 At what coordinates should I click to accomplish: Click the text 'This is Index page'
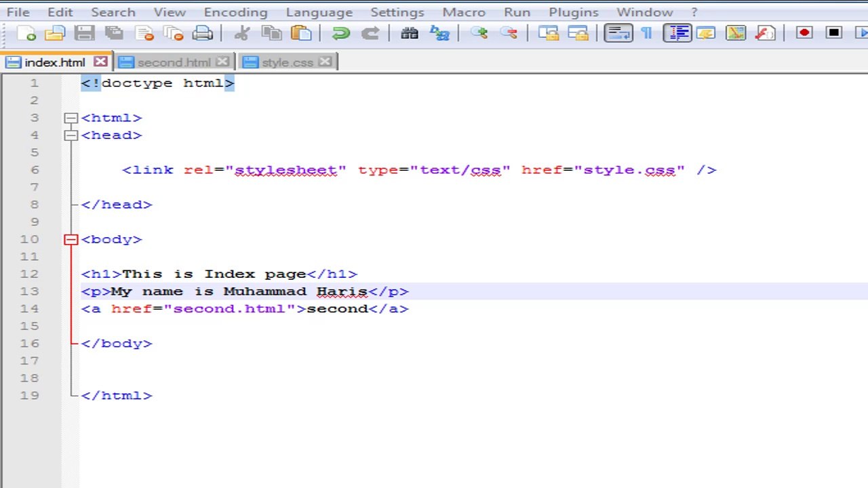click(214, 274)
